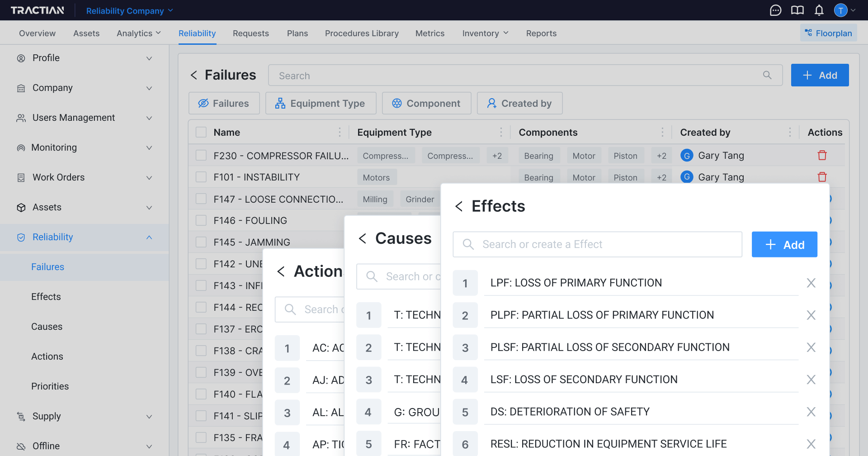Click the Component bearing filter icon

(397, 103)
